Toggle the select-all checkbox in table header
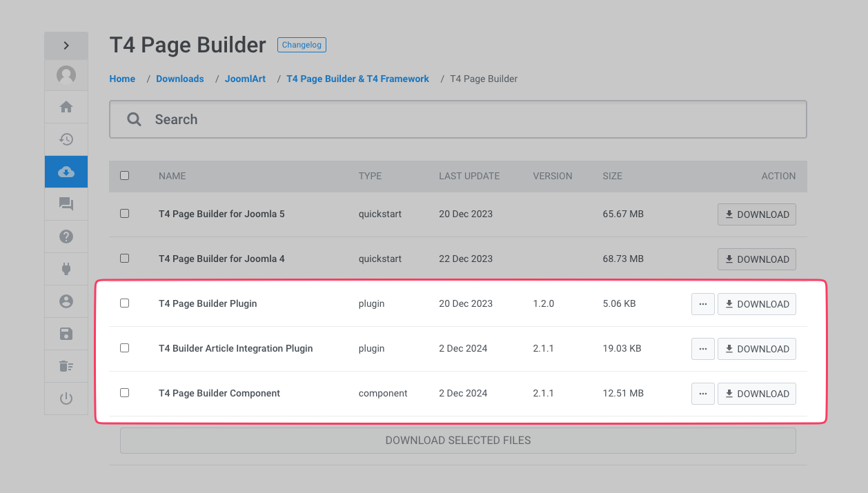Viewport: 868px width, 493px height. (x=125, y=176)
